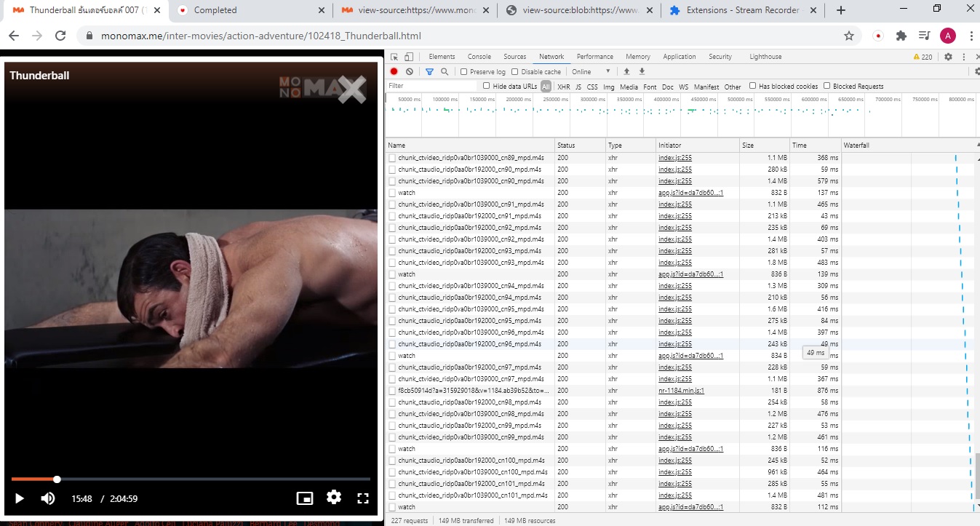
Task: Open the Online throttling dropdown
Action: [591, 71]
